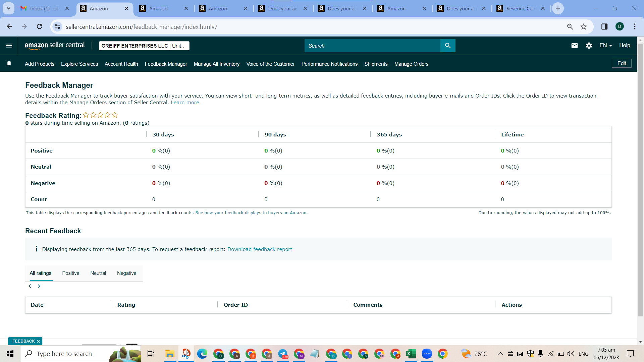Select the Negative ratings tab
This screenshot has width=644, height=362.
click(x=127, y=273)
